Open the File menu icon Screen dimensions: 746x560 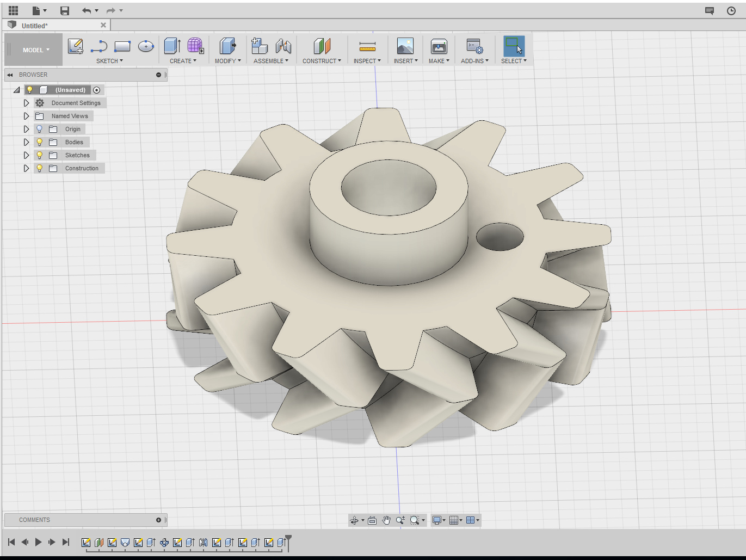tap(36, 10)
